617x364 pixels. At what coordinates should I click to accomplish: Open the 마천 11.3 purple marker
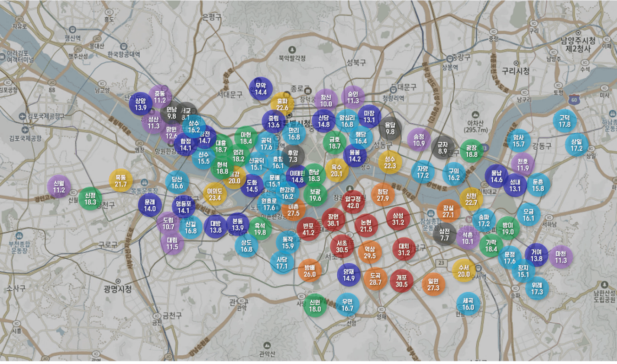[x=561, y=257]
